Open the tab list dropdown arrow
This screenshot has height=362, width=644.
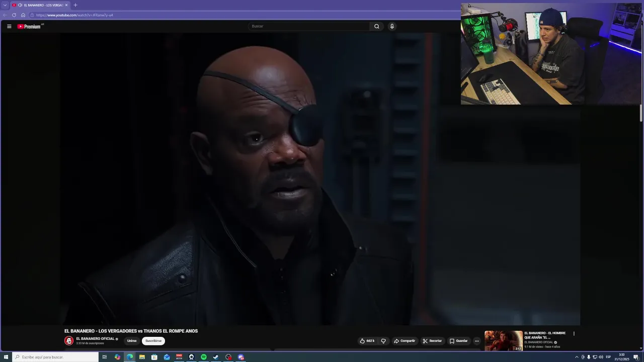(5, 5)
